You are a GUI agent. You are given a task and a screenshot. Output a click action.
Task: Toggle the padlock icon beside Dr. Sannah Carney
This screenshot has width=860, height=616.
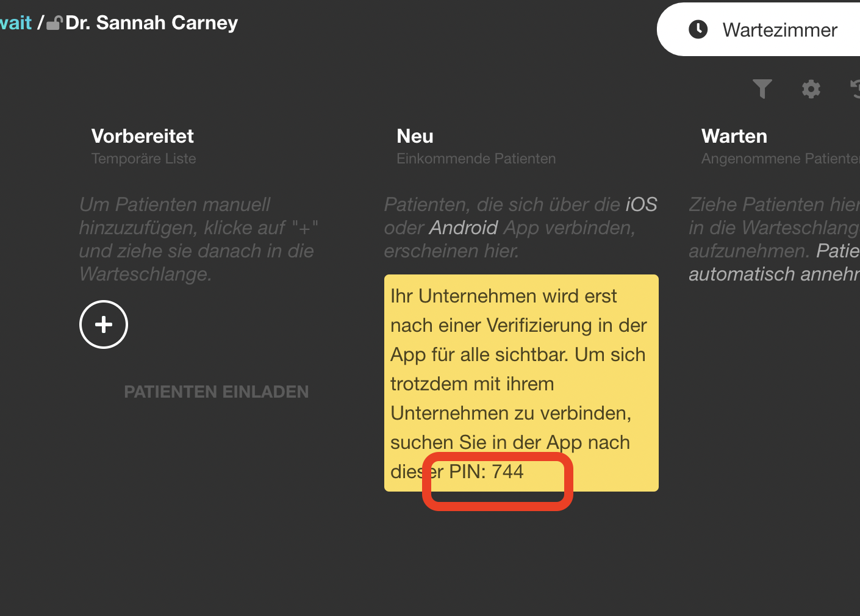(x=54, y=23)
